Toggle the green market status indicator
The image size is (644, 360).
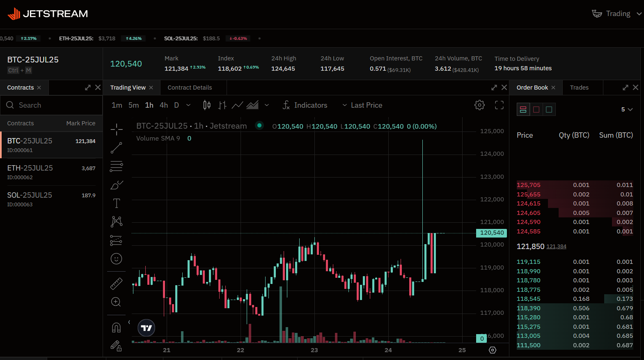[x=259, y=125]
